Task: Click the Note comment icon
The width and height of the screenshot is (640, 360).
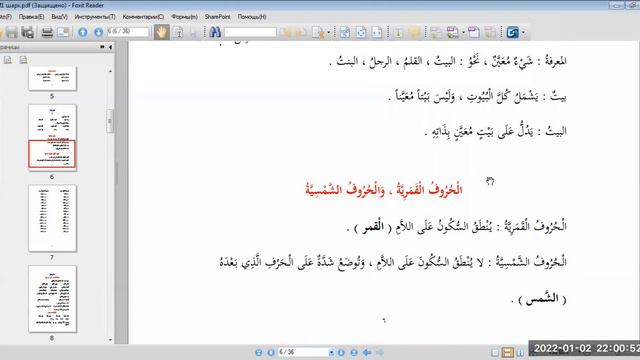Action: pyautogui.click(x=414, y=32)
